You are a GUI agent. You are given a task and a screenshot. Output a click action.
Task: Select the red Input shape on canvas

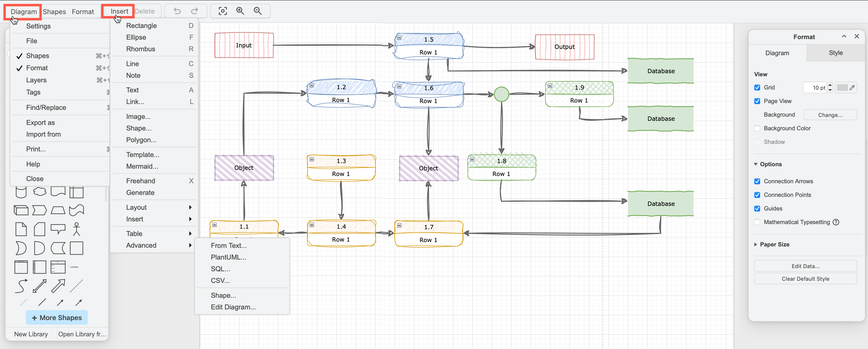pyautogui.click(x=244, y=45)
